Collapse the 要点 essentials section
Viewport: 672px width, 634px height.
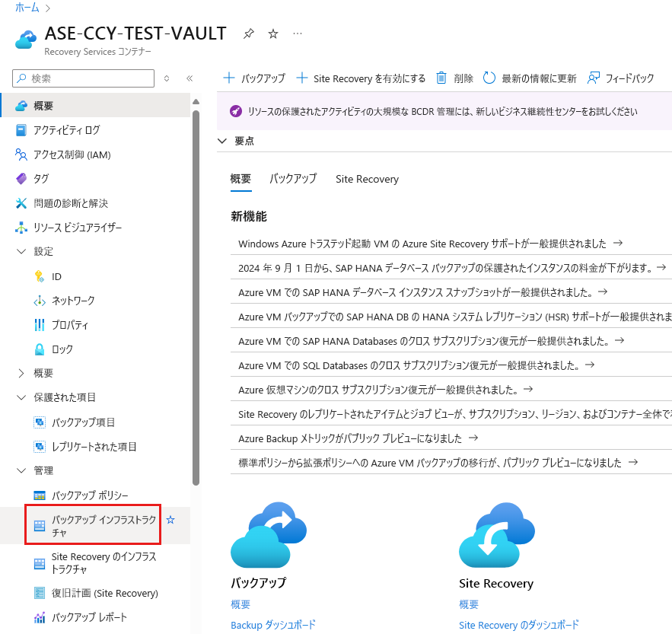[x=222, y=141]
